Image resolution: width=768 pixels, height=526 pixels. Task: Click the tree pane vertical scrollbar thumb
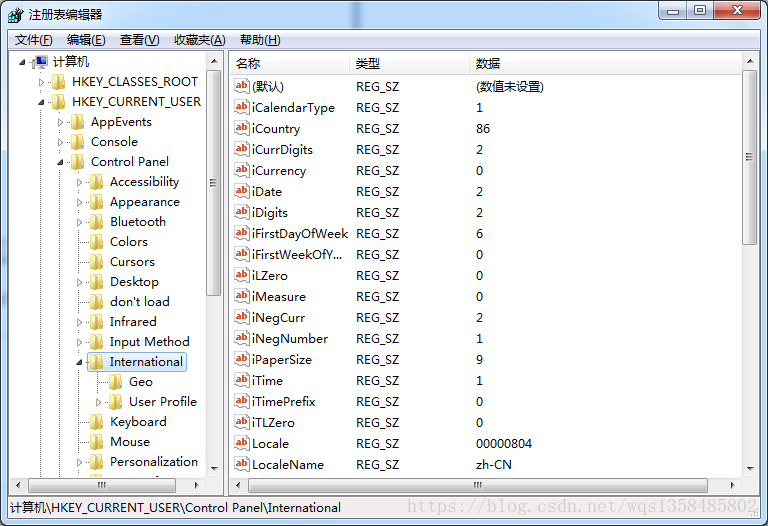pos(213,183)
